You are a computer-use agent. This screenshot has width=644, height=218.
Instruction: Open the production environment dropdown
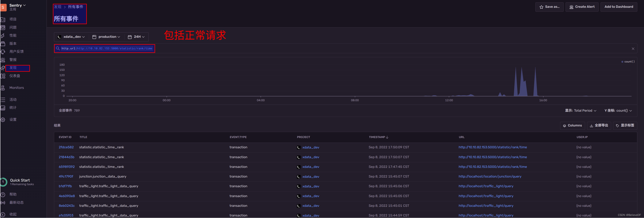[107, 37]
